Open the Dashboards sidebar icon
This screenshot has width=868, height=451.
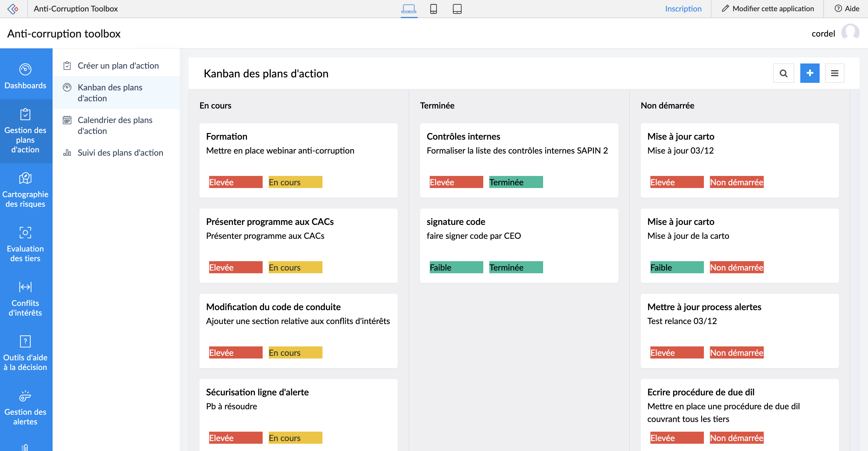click(x=25, y=70)
